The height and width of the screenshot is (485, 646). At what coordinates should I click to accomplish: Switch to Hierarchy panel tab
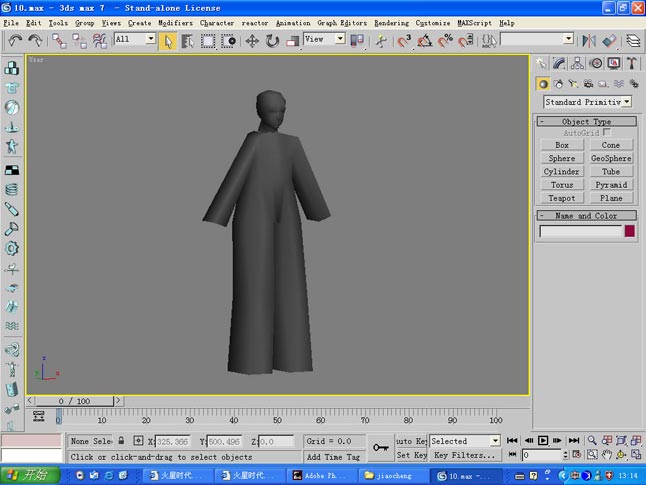point(577,63)
